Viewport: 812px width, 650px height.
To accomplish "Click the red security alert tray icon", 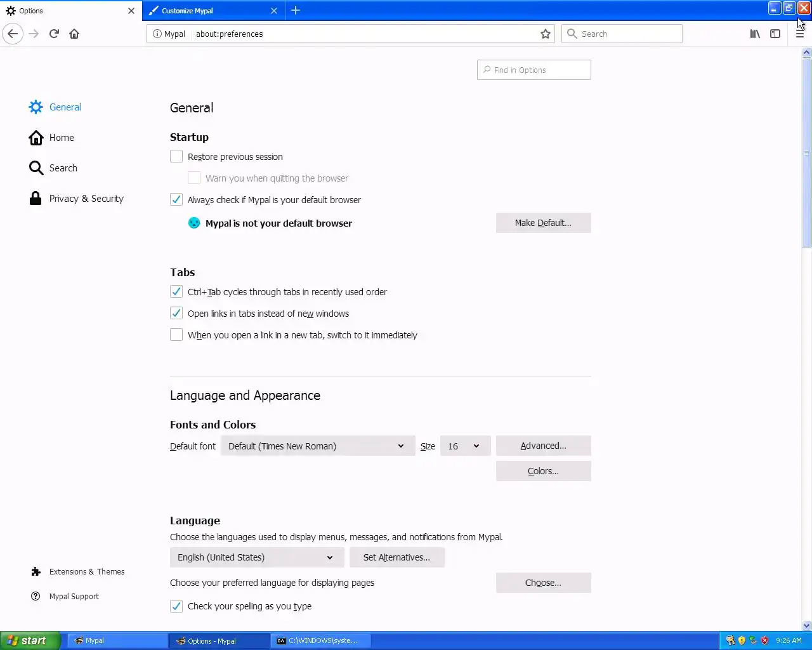I will [764, 640].
